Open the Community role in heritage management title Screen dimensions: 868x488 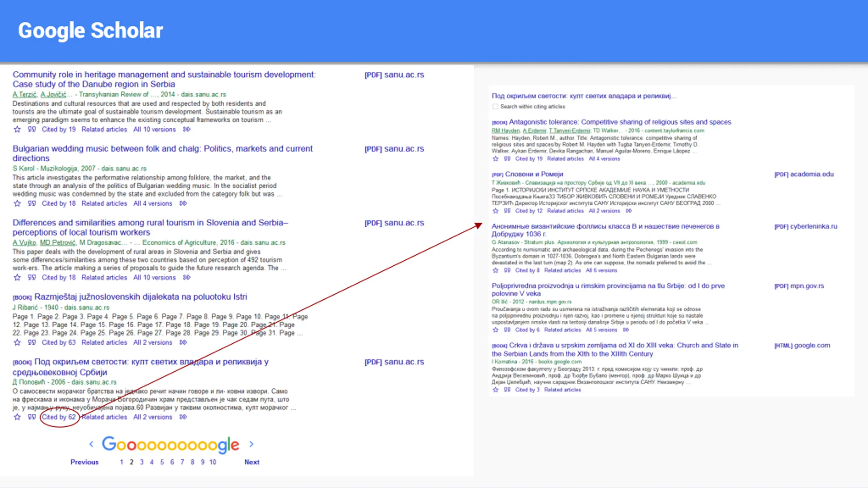click(x=164, y=79)
